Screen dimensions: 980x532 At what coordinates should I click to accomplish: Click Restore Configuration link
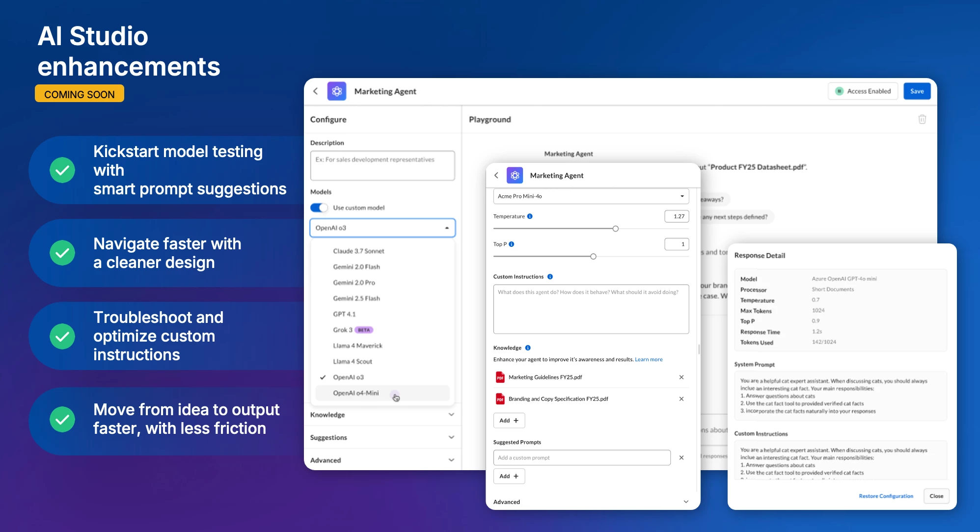click(x=886, y=496)
